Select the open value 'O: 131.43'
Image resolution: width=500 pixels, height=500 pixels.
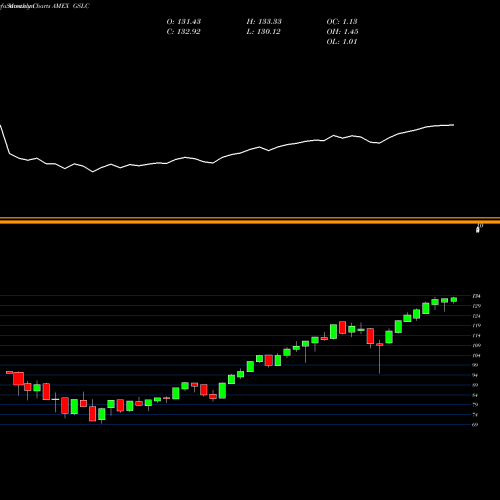point(184,22)
